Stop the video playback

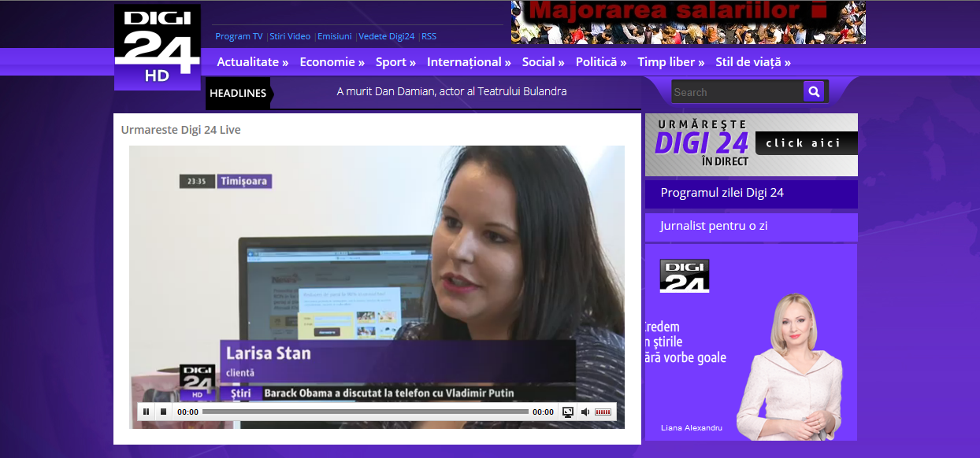click(164, 411)
